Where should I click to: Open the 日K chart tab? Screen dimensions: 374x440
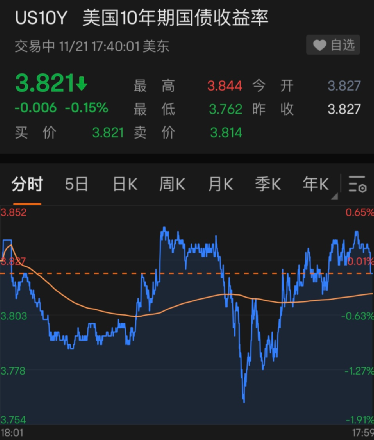point(125,184)
